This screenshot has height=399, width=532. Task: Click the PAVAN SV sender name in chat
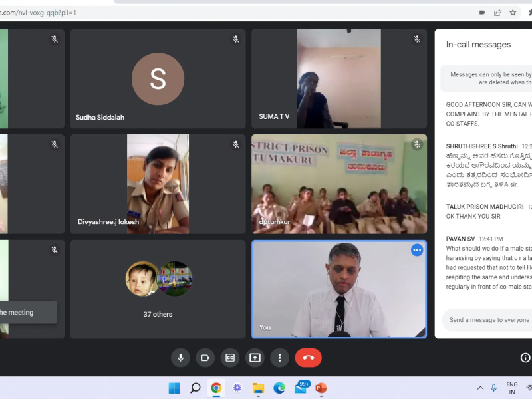460,239
